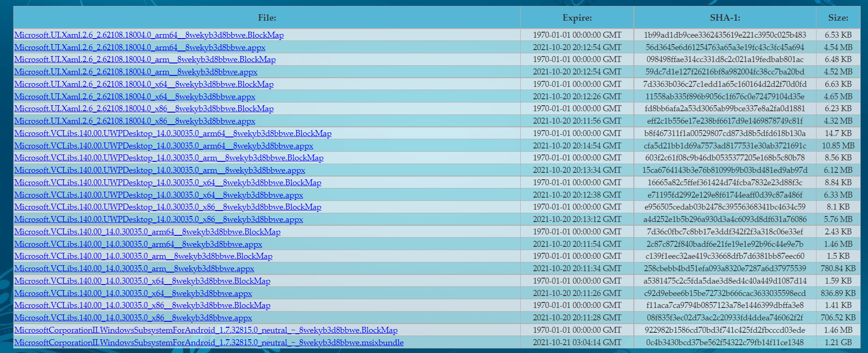Open VCLibs.140.00.UWPDesktop x86 BlockMap link
The image size is (868, 353).
(168, 207)
